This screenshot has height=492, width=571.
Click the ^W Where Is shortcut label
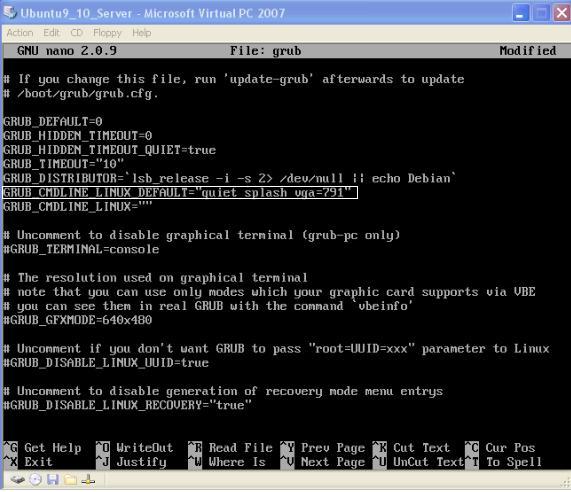pos(227,462)
